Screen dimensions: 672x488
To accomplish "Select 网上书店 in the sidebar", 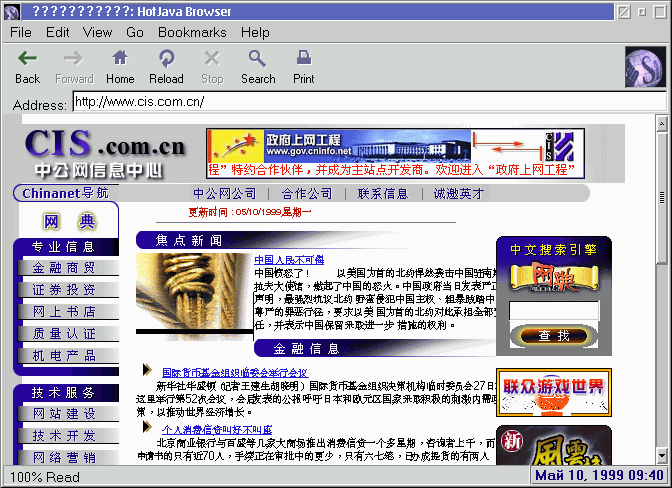I will click(x=68, y=311).
